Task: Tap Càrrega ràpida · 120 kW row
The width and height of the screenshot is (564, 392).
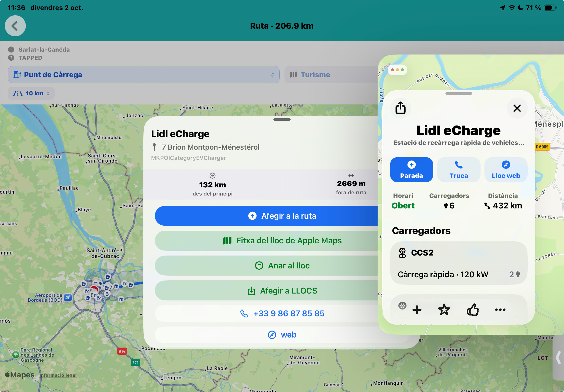Action: point(459,274)
